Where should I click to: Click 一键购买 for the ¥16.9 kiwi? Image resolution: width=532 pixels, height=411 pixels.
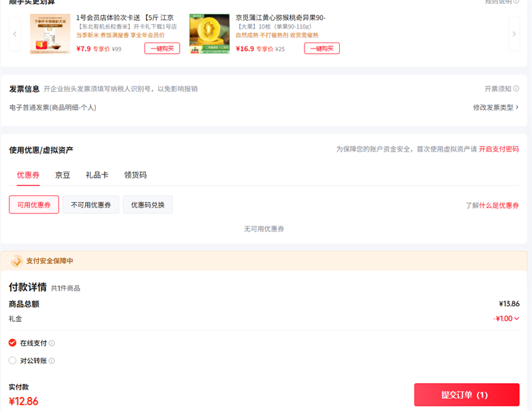[x=322, y=49]
